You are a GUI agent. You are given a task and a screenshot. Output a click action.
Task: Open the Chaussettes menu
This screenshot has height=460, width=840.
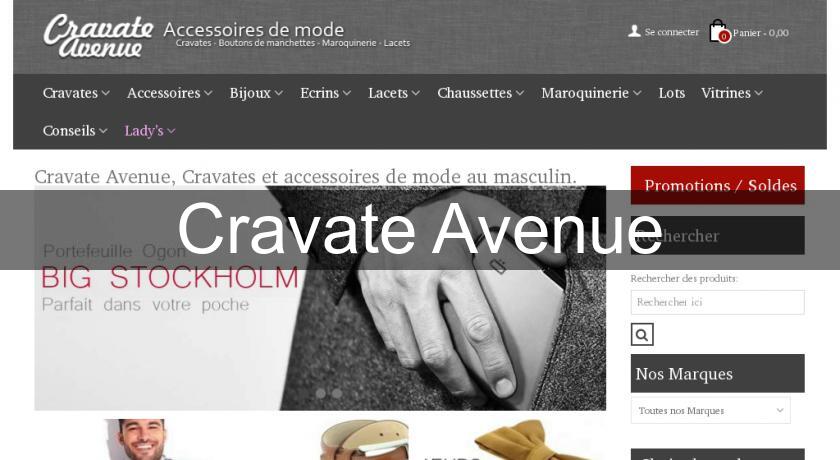point(481,93)
